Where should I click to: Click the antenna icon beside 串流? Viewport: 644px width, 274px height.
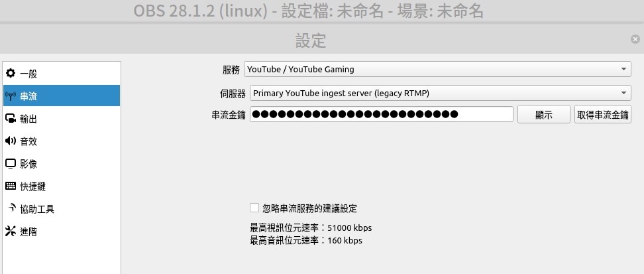click(x=10, y=96)
